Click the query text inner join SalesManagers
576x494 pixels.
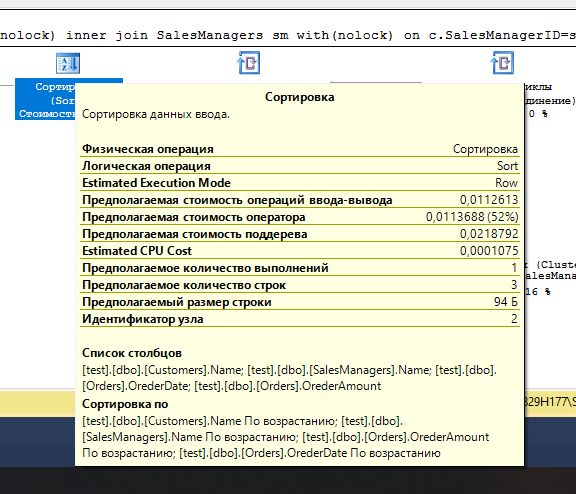pyautogui.click(x=164, y=35)
